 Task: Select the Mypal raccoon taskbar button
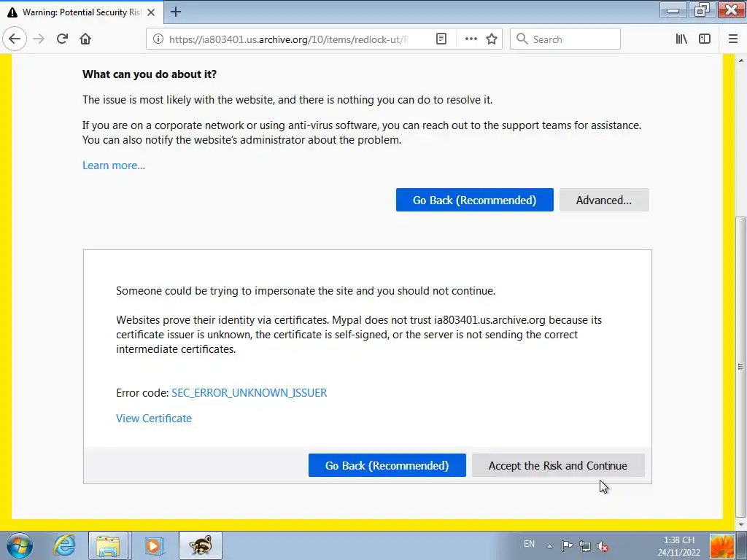click(200, 545)
